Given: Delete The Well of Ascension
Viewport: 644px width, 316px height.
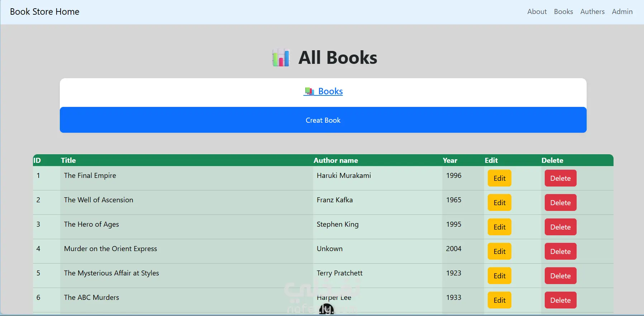Looking at the screenshot, I should [560, 203].
